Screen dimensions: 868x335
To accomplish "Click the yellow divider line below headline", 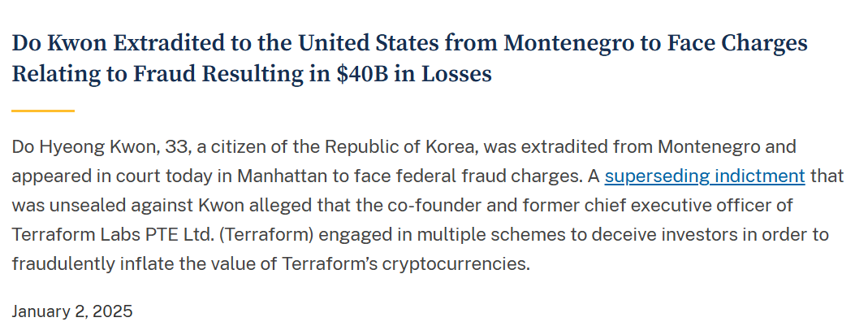I will coord(43,111).
